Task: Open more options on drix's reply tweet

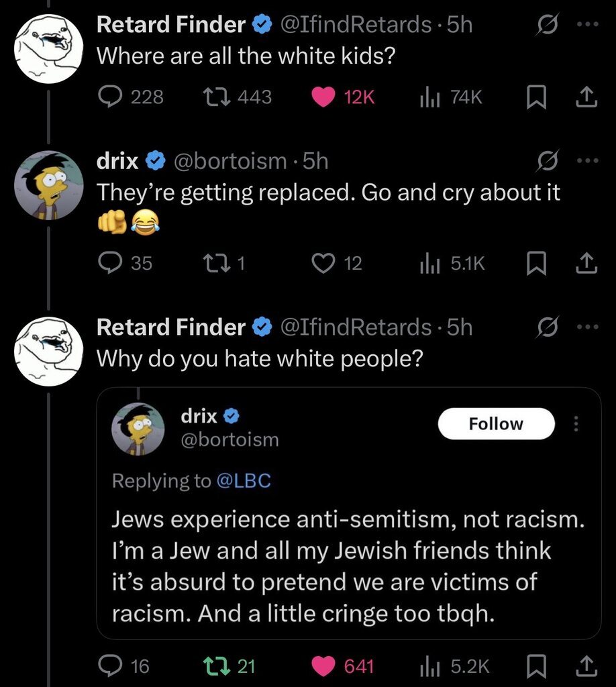Action: 587,161
